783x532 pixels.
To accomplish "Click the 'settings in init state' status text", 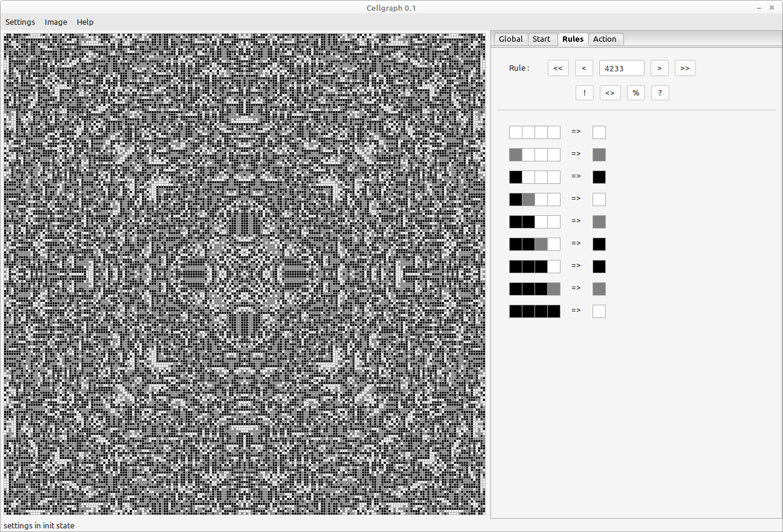I will tap(39, 525).
